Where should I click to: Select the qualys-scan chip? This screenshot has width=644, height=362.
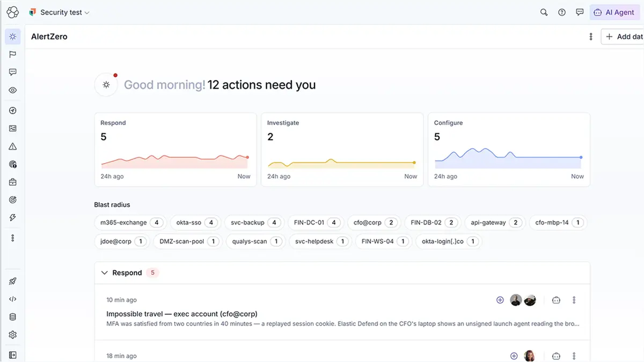[255, 241]
